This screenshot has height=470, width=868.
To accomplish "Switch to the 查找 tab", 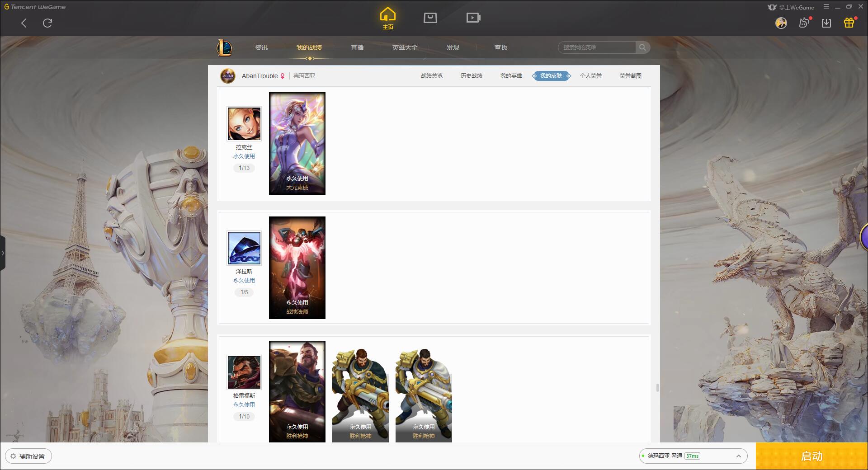I will 501,47.
